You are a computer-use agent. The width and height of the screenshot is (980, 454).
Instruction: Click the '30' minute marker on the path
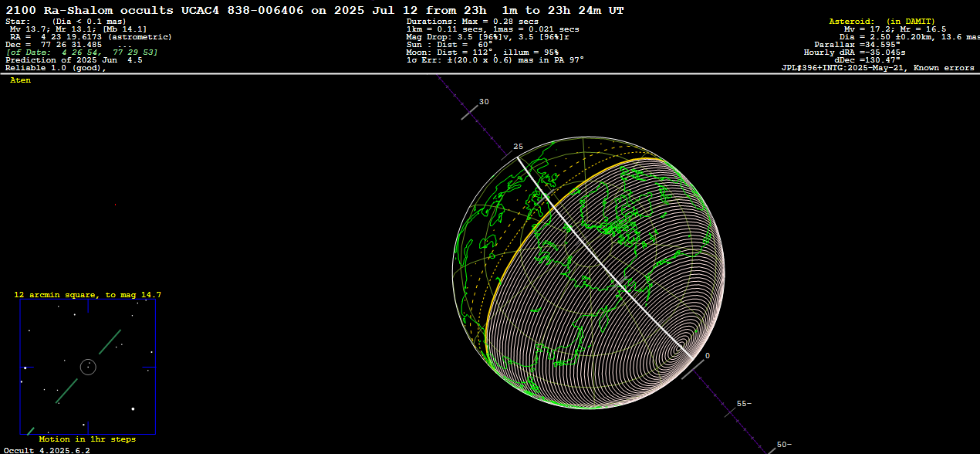click(484, 102)
